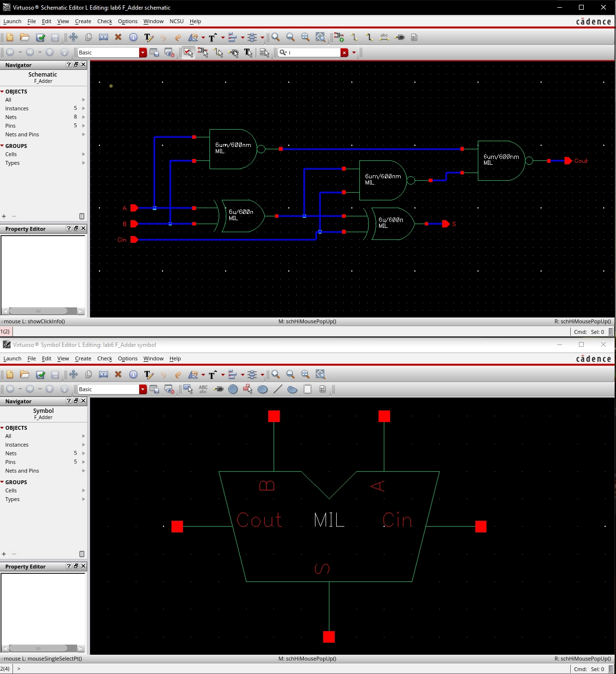Click Create Instance icon in schematic toolbar
Screen dimensions: 616x674
click(x=339, y=37)
